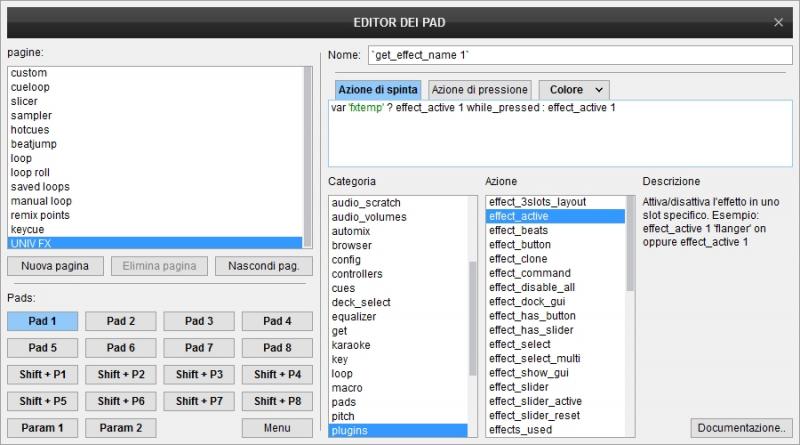Select effect_select_multi action
This screenshot has width=800, height=445.
[555, 359]
